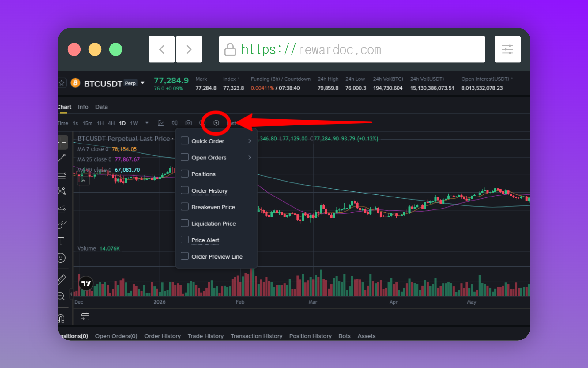
Task: Enable the Breakeven Price checkbox
Action: point(185,207)
